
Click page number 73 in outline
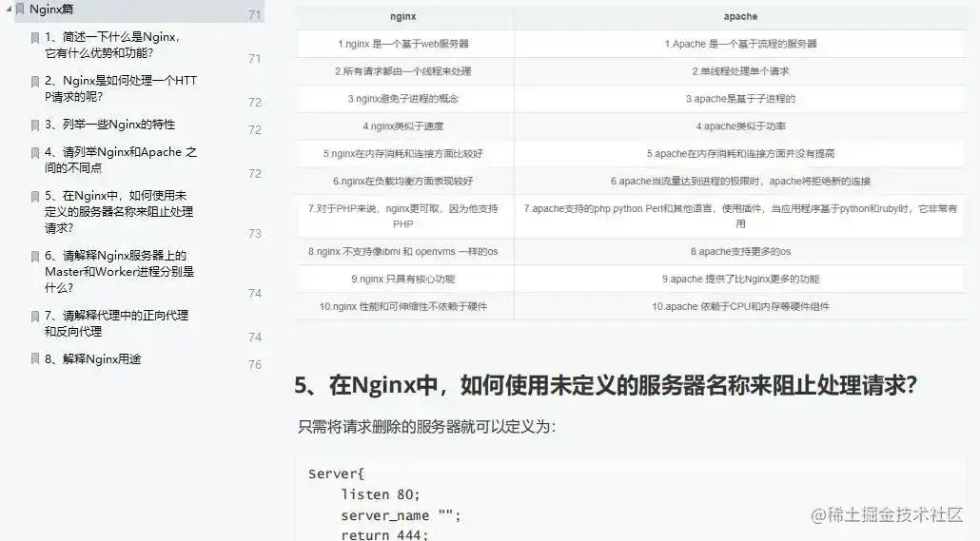coord(254,234)
